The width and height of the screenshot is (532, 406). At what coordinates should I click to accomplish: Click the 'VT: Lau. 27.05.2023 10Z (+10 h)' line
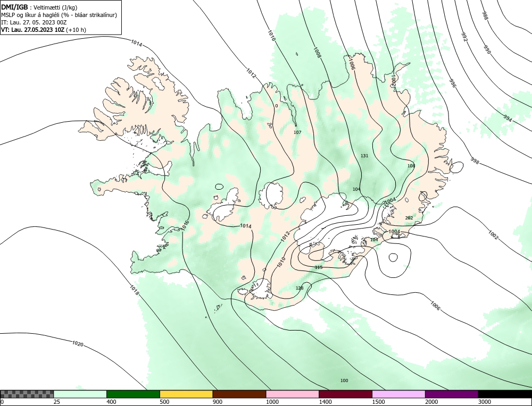click(x=44, y=30)
